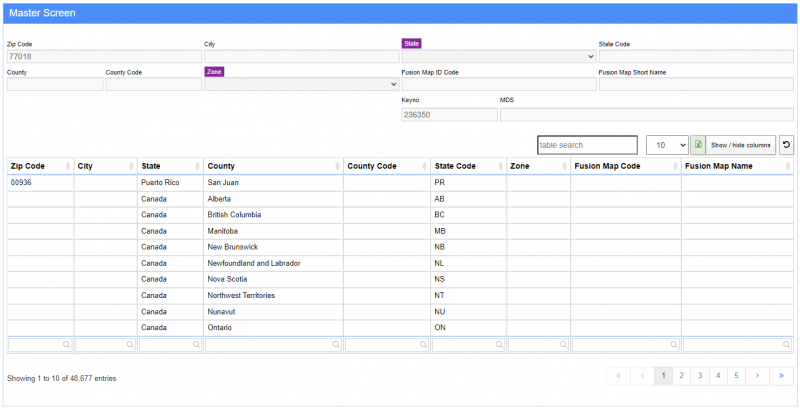Screen dimensions: 800x408
Task: Open the page size dropdown showing 10
Action: [667, 145]
